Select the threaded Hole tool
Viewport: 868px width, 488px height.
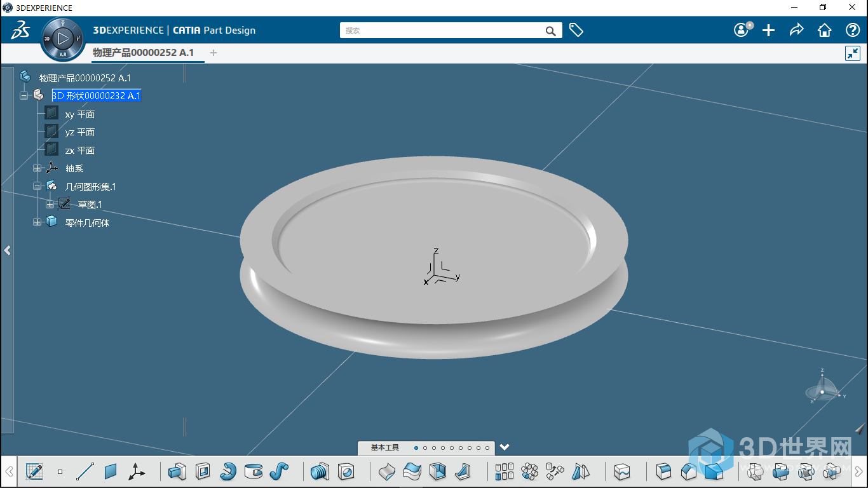click(x=320, y=471)
